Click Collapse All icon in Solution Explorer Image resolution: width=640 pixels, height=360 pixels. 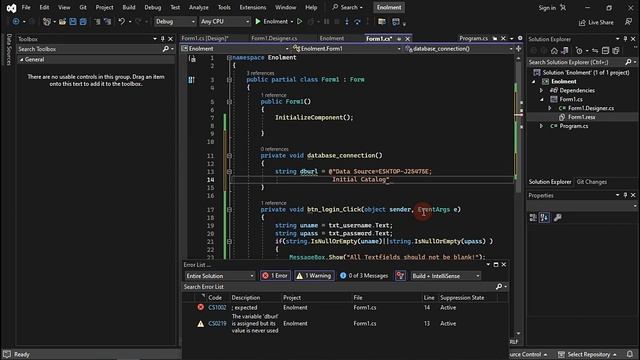(x=605, y=51)
